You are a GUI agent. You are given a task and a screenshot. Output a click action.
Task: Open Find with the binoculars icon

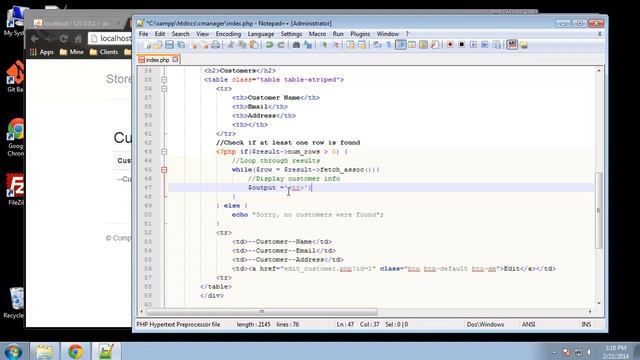[296, 45]
